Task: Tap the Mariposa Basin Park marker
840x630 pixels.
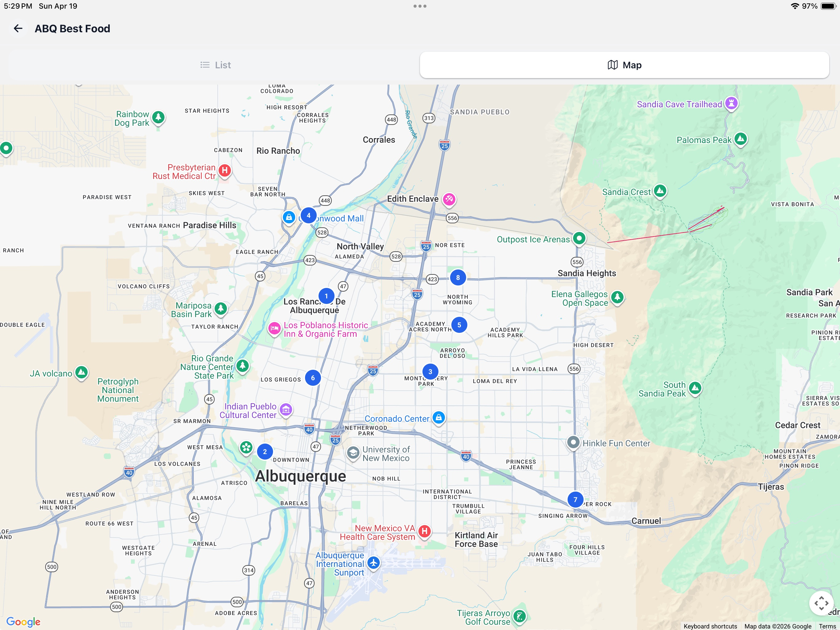Action: click(x=221, y=309)
